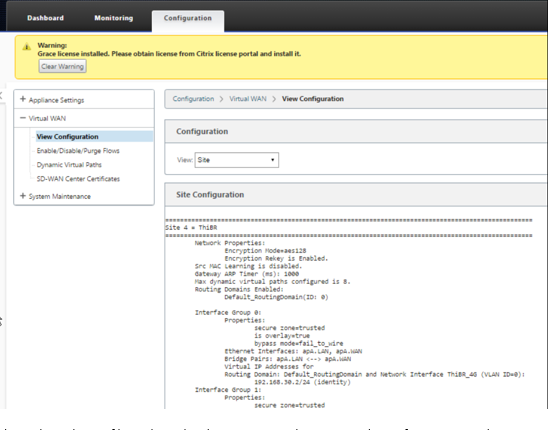Click the System Maintenance label
The width and height of the screenshot is (548, 430).
click(60, 196)
